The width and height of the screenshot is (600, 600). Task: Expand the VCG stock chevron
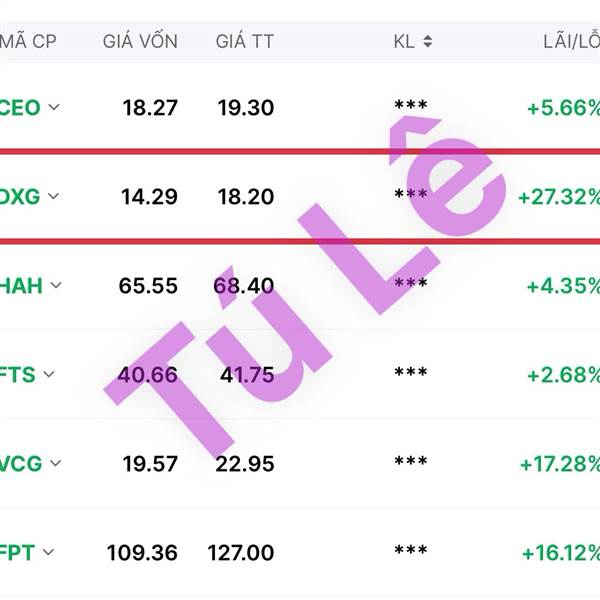tap(55, 463)
